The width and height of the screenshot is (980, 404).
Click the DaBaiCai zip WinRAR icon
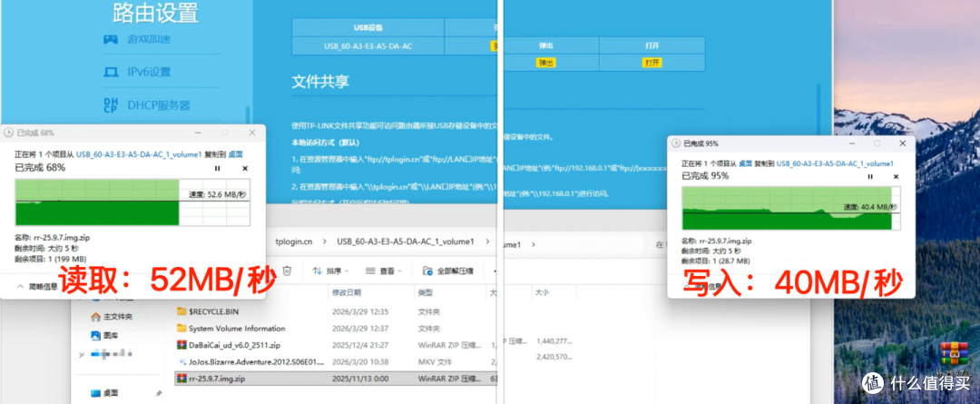(x=181, y=345)
